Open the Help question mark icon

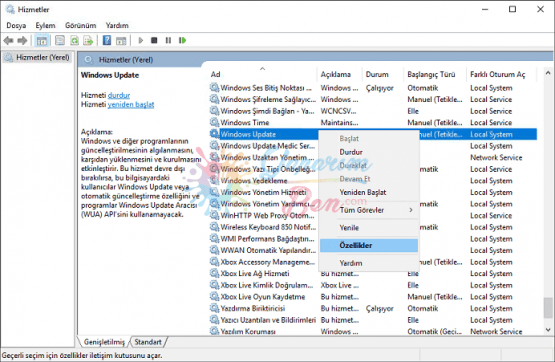pos(107,41)
